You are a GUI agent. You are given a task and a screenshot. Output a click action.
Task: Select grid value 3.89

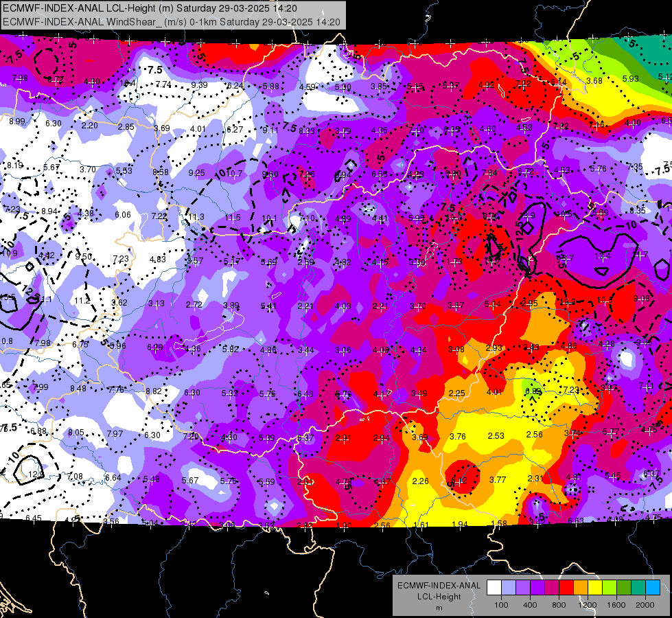[231, 306]
